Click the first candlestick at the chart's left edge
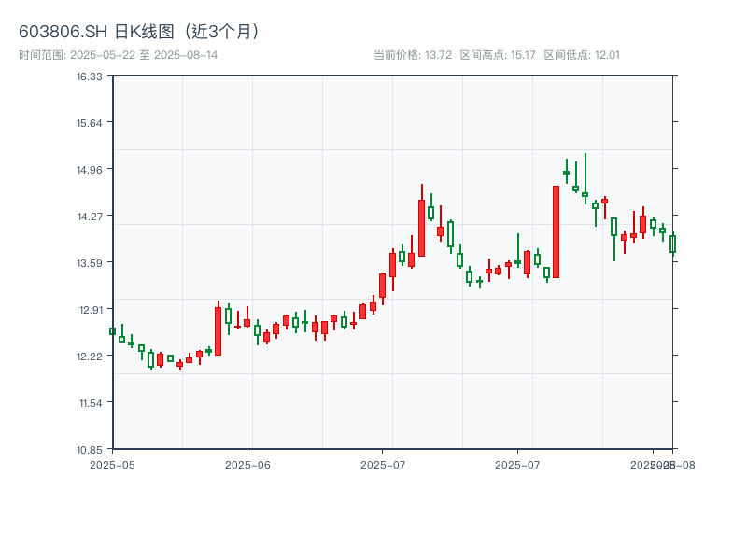This screenshot has width=747, height=560. tap(112, 331)
